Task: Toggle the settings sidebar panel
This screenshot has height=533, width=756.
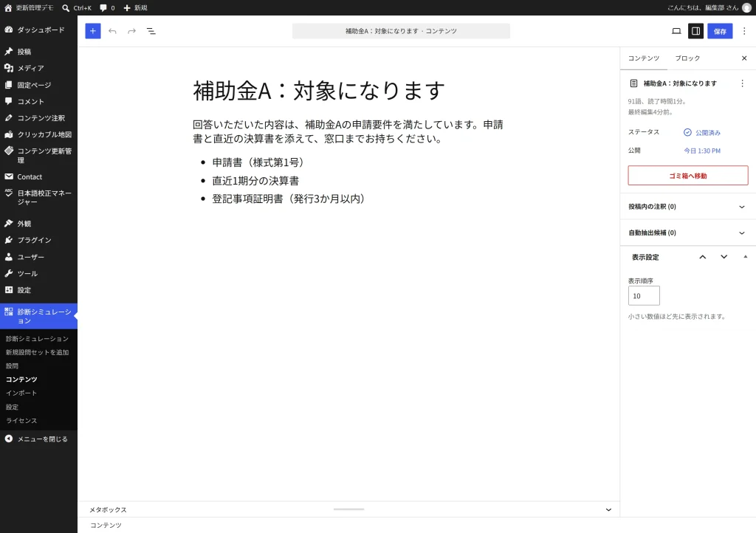Action: 695,31
